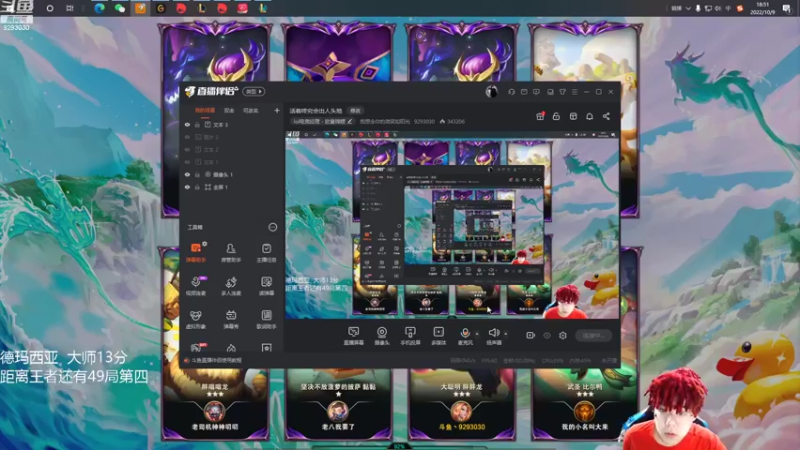Toggle lock on 文本 3 source
Screen dimensions: 800x450
[x=197, y=124]
